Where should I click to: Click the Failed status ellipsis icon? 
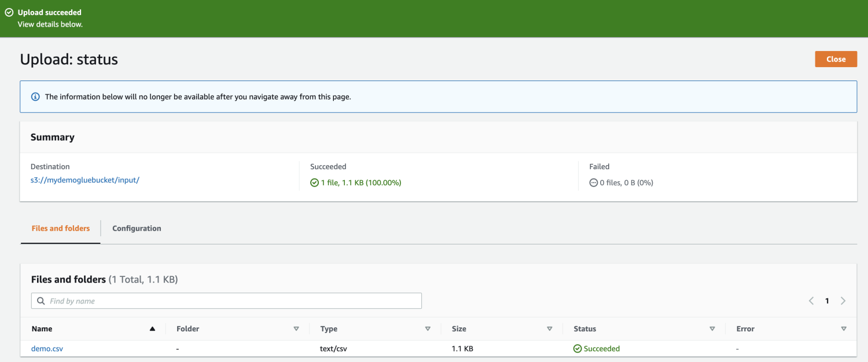(593, 182)
